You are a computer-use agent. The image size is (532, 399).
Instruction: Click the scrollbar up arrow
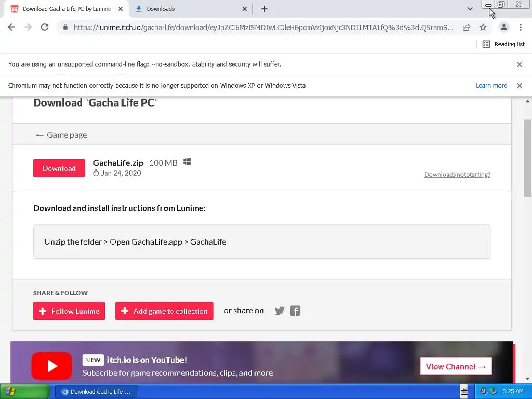pos(527,101)
